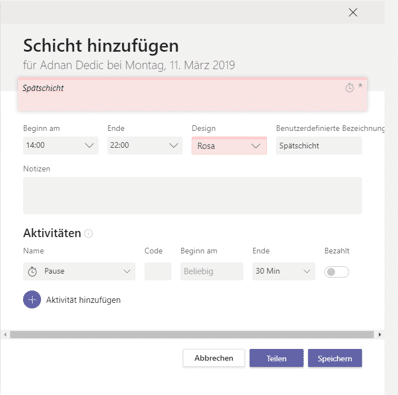The height and width of the screenshot is (395, 398).
Task: Click the info icon beside Aktivitäten
Action: [x=89, y=233]
